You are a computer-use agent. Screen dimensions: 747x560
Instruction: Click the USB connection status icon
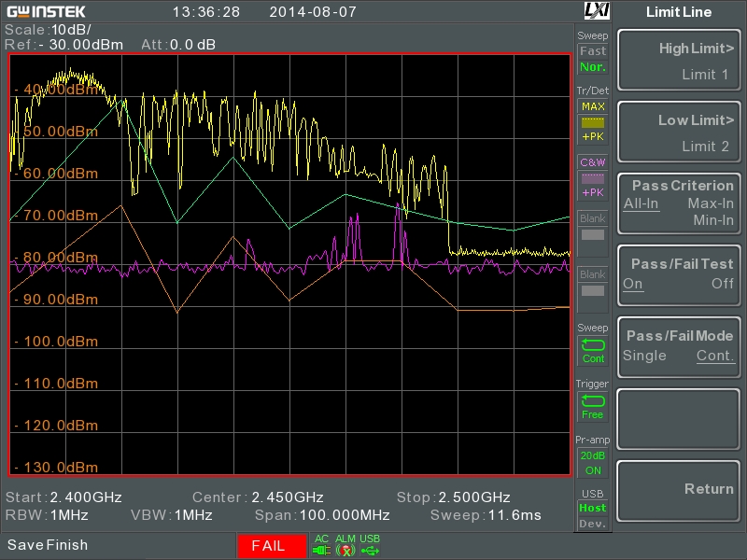pyautogui.click(x=370, y=551)
